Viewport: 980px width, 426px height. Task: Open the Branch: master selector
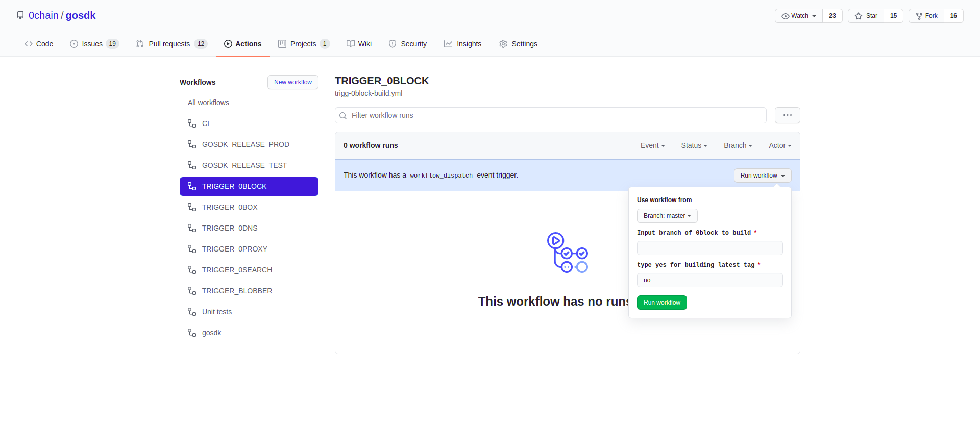pyautogui.click(x=667, y=216)
